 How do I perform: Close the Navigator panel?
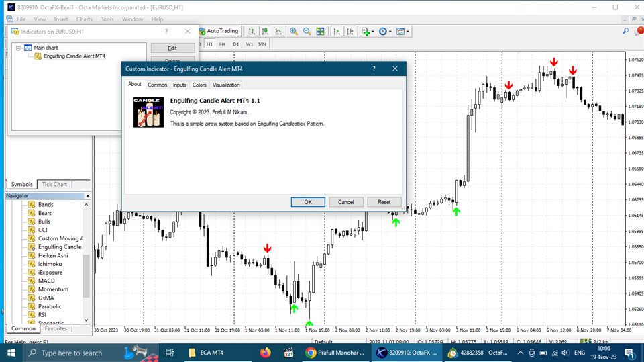point(87,196)
